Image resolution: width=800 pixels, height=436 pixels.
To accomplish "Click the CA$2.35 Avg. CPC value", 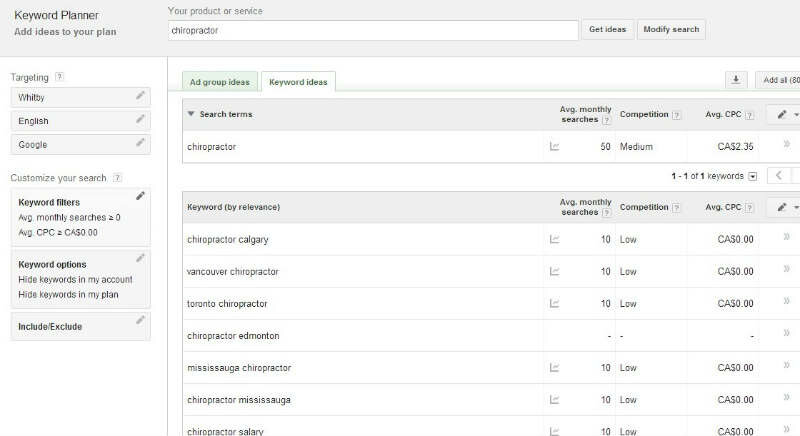I will point(735,147).
